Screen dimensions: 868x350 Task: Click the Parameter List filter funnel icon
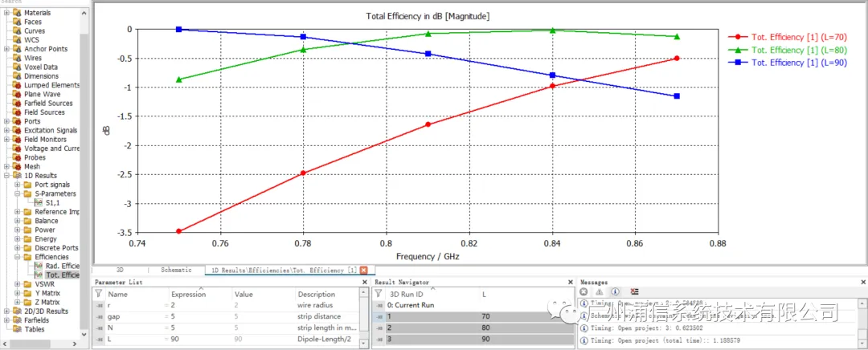tap(99, 294)
